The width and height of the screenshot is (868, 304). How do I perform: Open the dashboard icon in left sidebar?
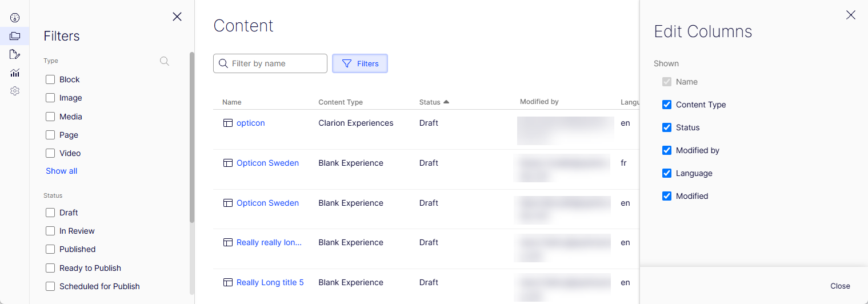pyautogui.click(x=15, y=18)
